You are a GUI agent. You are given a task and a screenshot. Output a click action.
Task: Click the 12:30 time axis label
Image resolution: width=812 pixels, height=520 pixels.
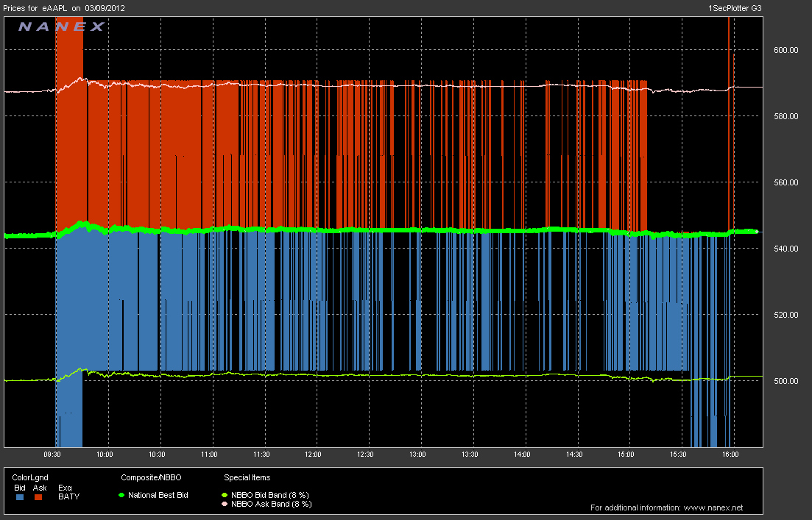[365, 455]
